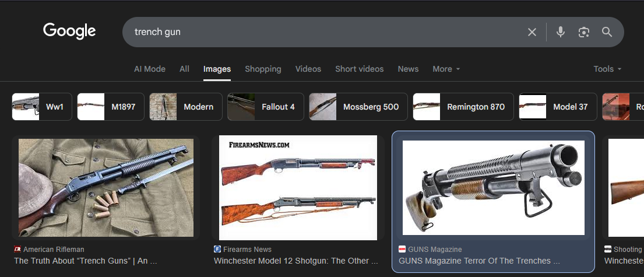Filter images by Remington 870 chip
644x277 pixels.
463,107
